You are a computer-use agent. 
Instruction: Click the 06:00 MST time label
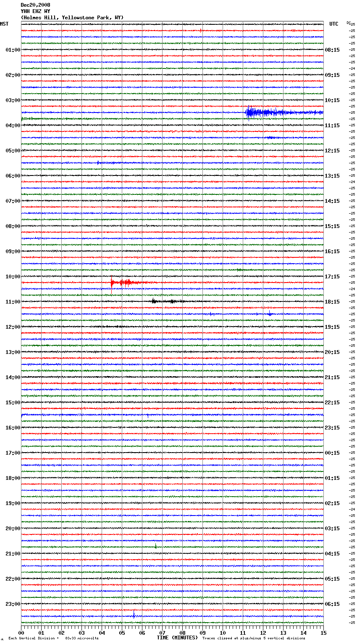(13, 176)
